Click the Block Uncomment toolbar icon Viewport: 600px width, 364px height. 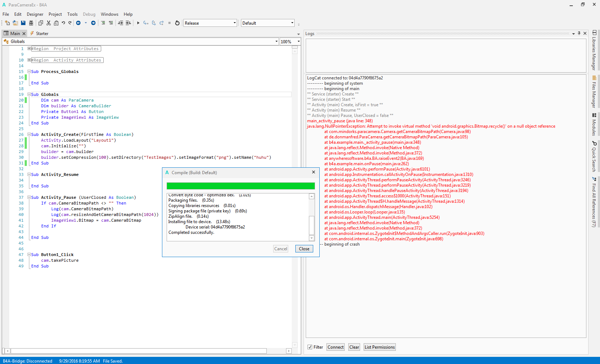111,23
